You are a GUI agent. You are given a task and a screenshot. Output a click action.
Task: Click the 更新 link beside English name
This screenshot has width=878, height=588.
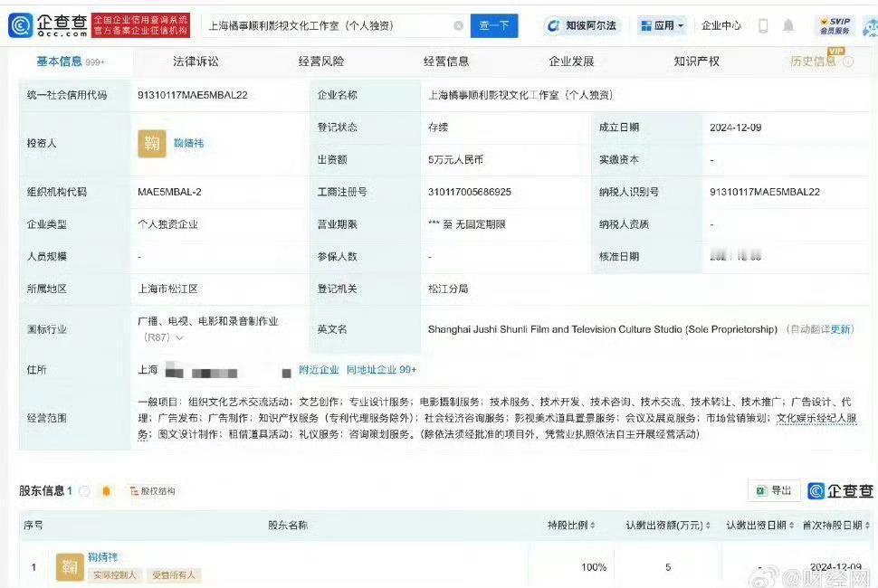coord(840,329)
